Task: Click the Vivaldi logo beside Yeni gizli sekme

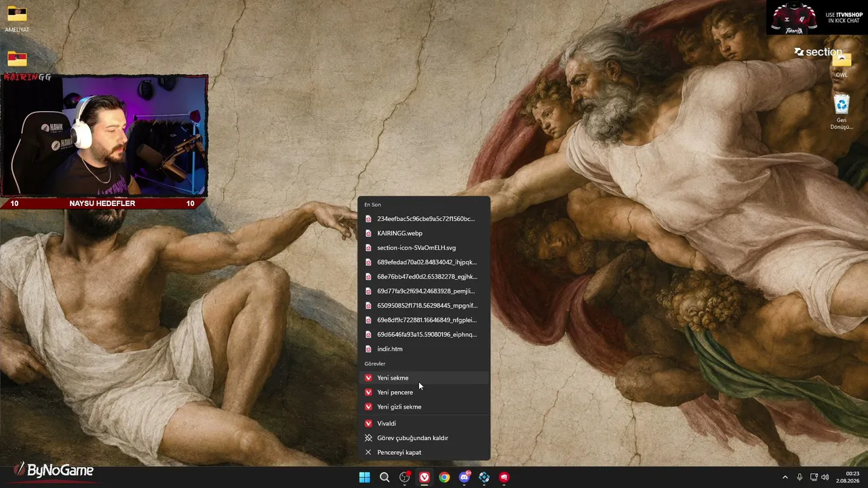Action: [x=368, y=407]
